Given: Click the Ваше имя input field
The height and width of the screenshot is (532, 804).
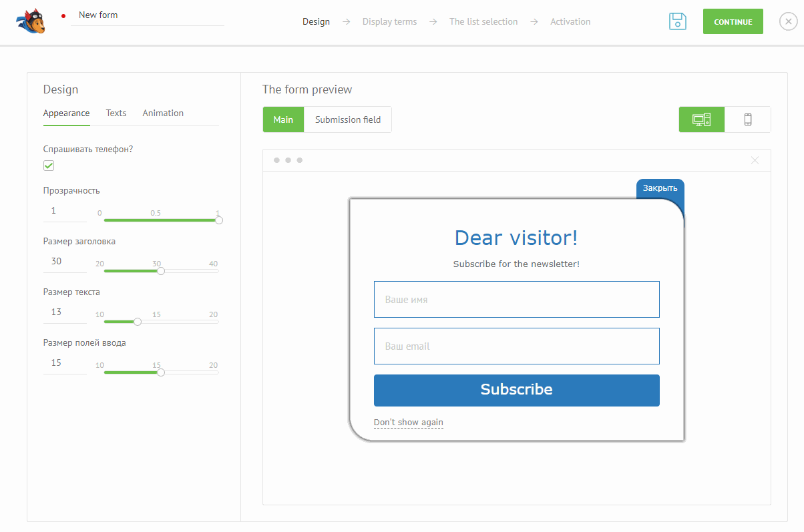Looking at the screenshot, I should point(517,300).
